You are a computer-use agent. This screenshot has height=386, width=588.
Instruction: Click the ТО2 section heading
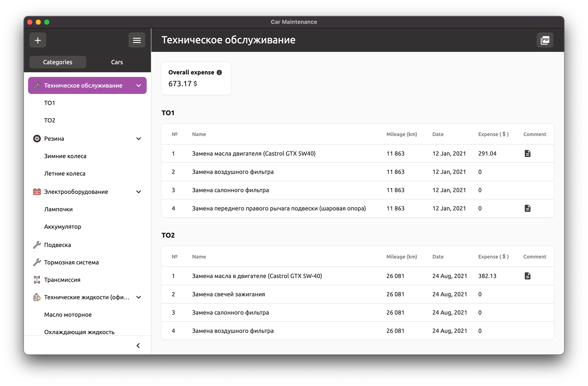point(168,235)
